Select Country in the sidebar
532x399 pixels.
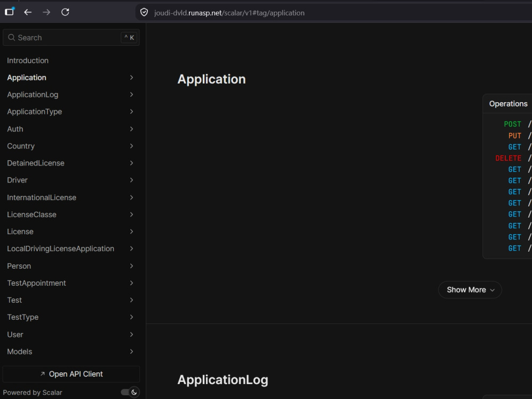pos(21,146)
